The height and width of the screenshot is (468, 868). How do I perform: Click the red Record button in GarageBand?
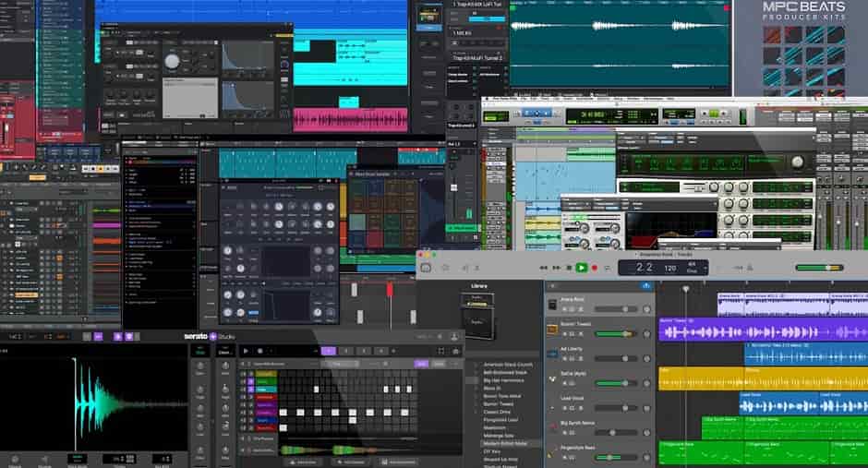595,268
